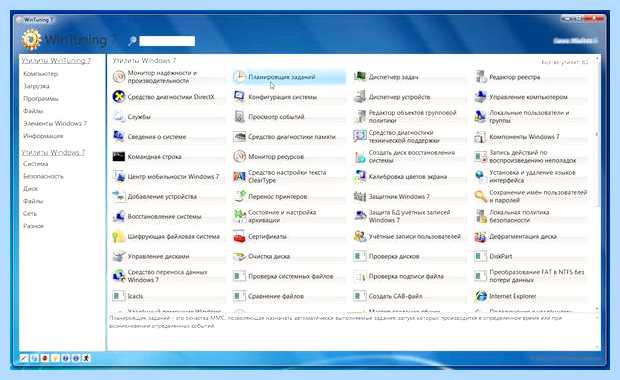Open Перенос принтеров
Screen dimensions: 620x380
(x=289, y=197)
